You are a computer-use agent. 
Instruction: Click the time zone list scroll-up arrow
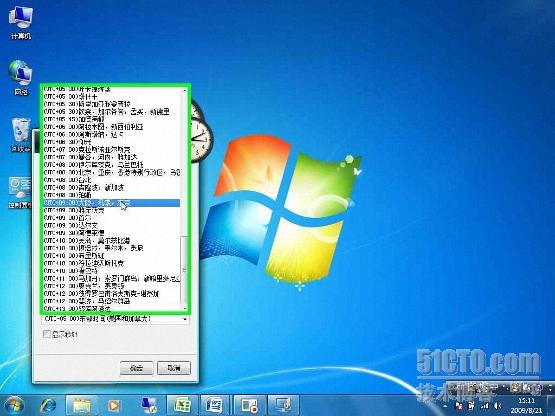[184, 91]
